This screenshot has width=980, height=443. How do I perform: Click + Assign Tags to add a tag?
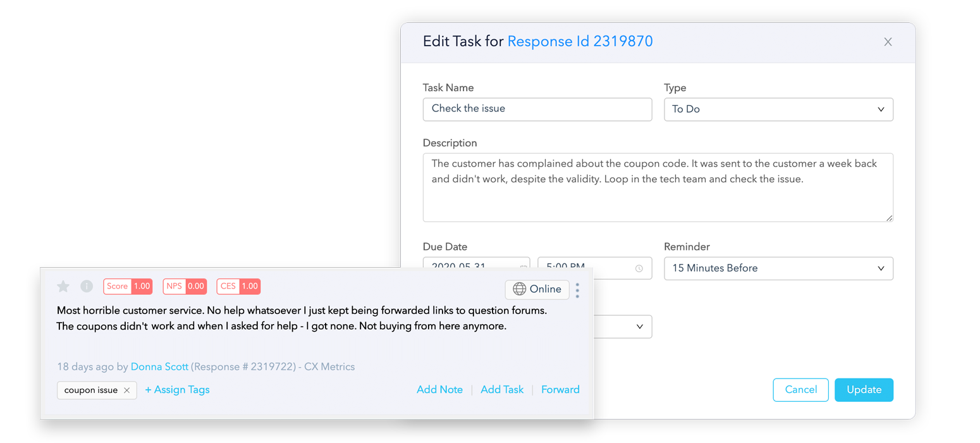[x=177, y=389]
